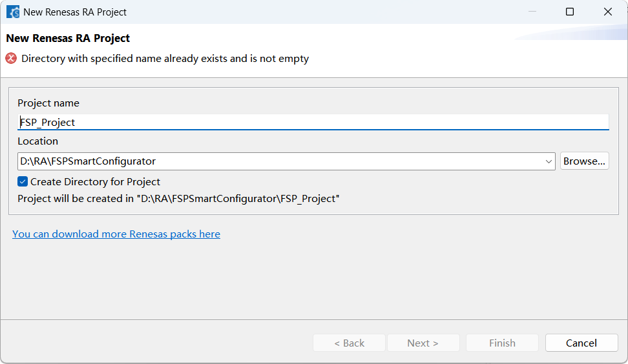This screenshot has height=364, width=628.
Task: Click the 'Project name' label
Action: click(x=48, y=103)
